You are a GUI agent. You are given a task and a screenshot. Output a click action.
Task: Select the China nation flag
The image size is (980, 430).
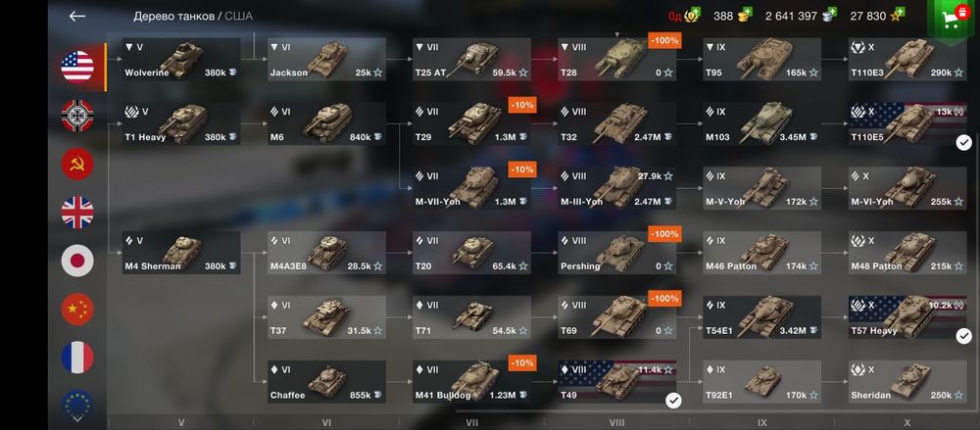[77, 310]
